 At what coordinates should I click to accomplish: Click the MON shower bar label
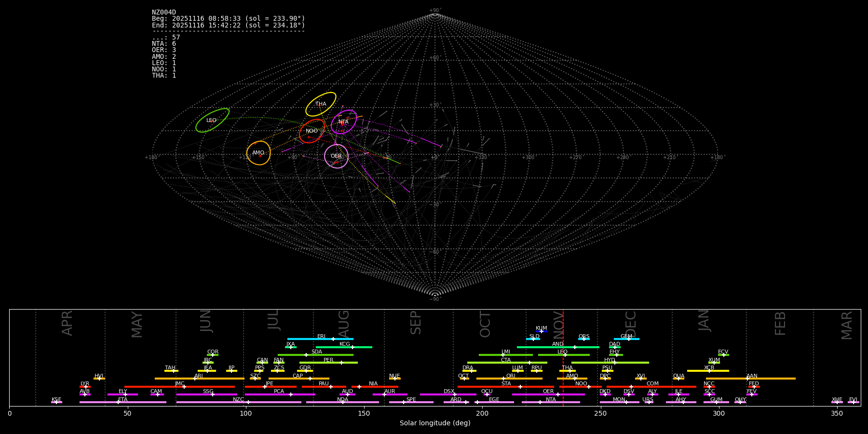(x=619, y=400)
